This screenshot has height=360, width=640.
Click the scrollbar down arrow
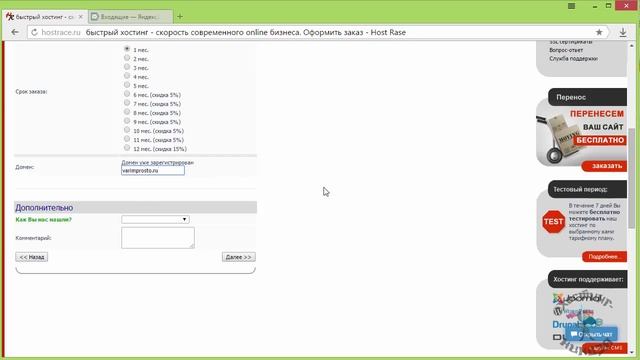(x=632, y=353)
